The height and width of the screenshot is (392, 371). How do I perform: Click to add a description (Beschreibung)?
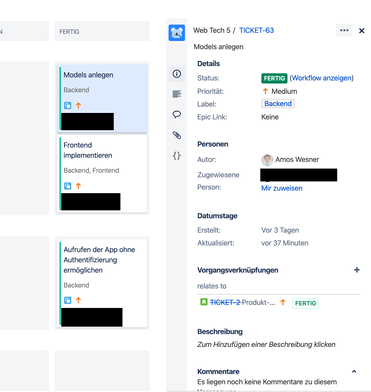tap(266, 344)
